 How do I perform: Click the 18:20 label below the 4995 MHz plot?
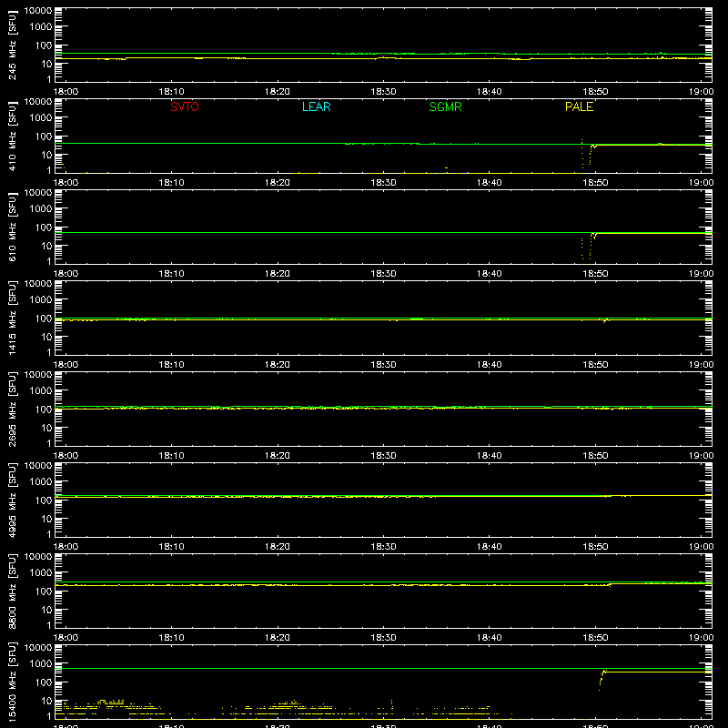tap(278, 547)
